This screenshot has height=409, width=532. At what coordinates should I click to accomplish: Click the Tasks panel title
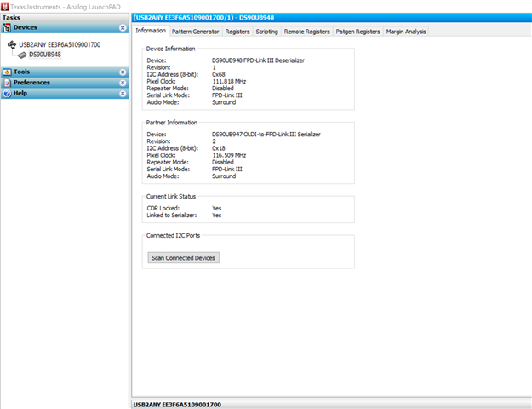(x=11, y=17)
